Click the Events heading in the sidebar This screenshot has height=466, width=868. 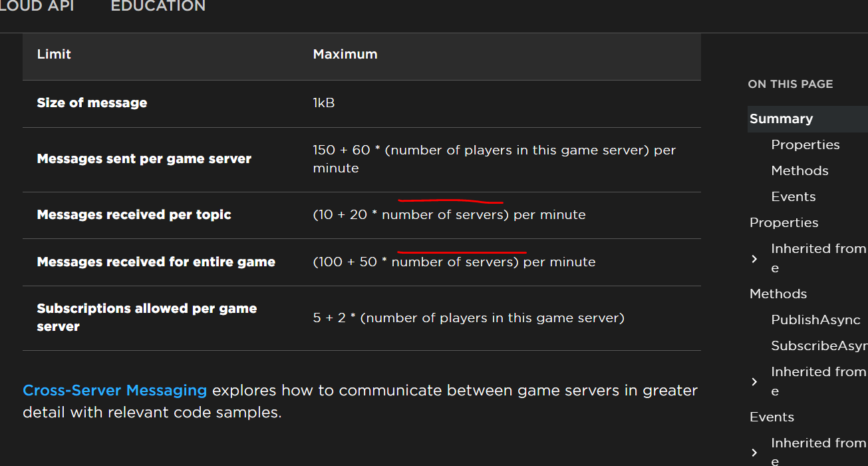point(772,417)
